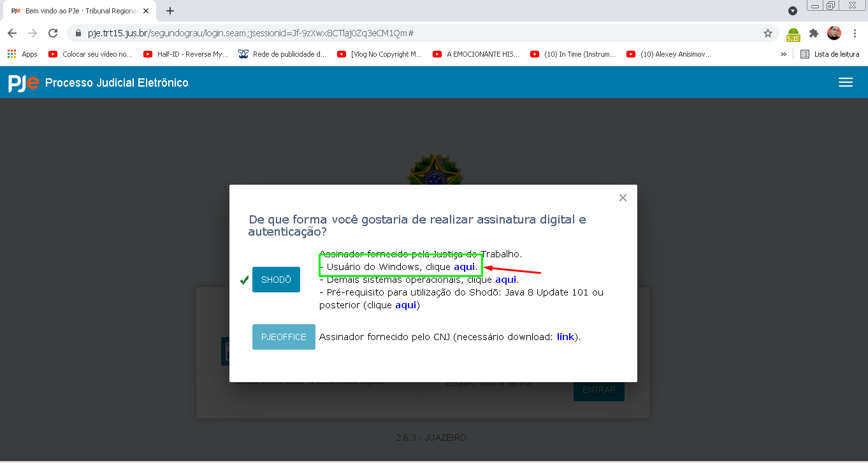The image size is (868, 463).
Task: Open tab search dropdown arrow
Action: pyautogui.click(x=793, y=11)
